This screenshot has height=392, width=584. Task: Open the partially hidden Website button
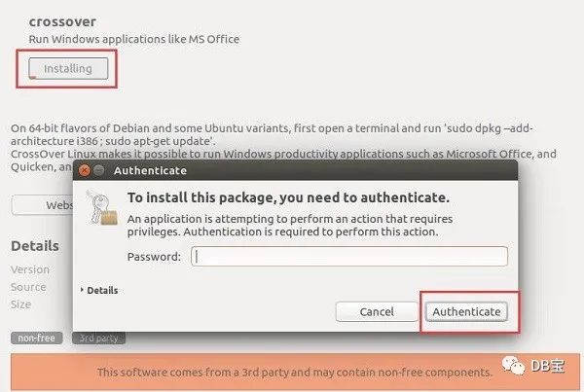tap(42, 205)
